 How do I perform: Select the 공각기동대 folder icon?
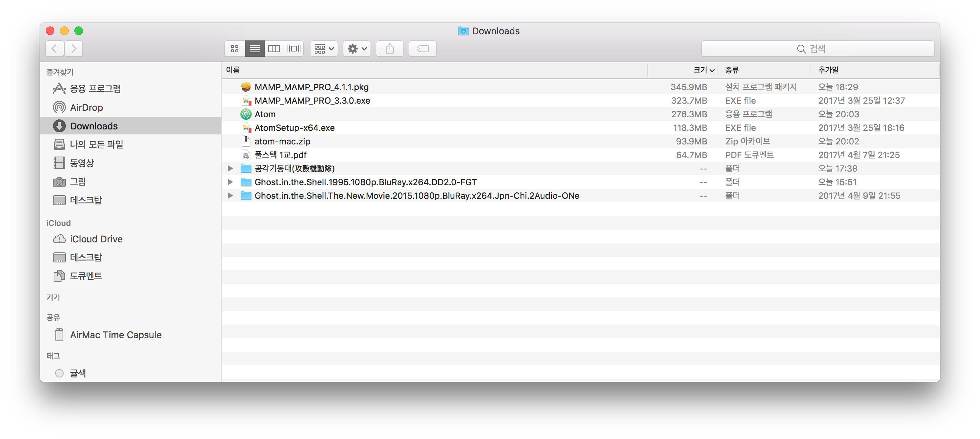pyautogui.click(x=246, y=168)
